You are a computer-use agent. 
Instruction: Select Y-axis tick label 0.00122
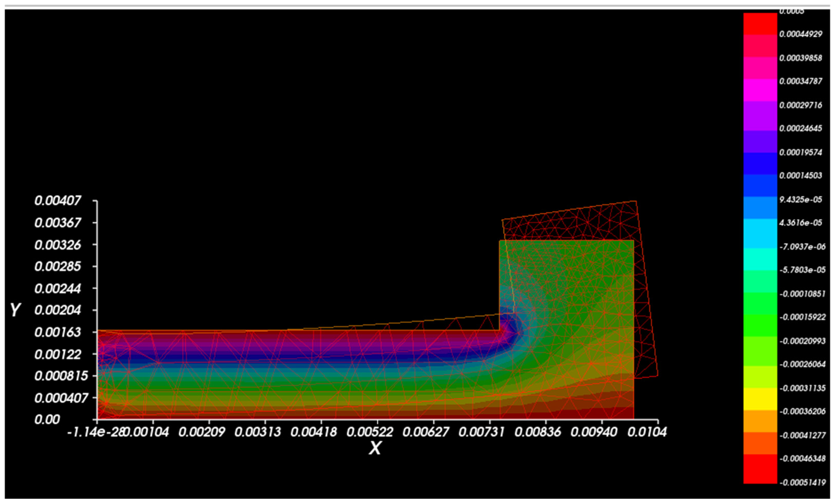point(58,354)
